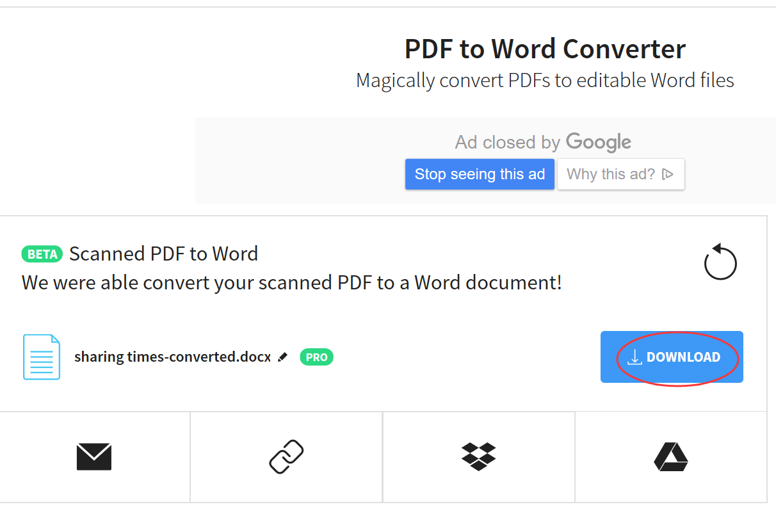
Task: Click the start over circular arrow icon
Action: (720, 261)
